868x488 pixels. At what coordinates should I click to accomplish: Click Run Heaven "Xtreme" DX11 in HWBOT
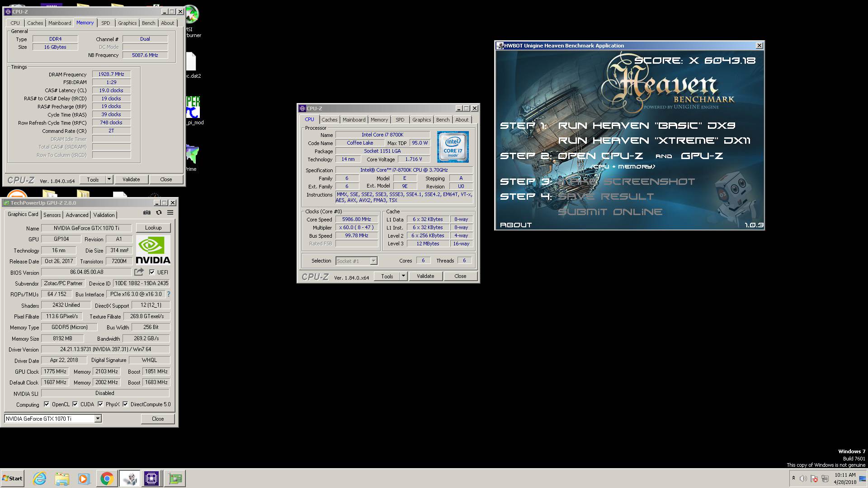pos(654,141)
